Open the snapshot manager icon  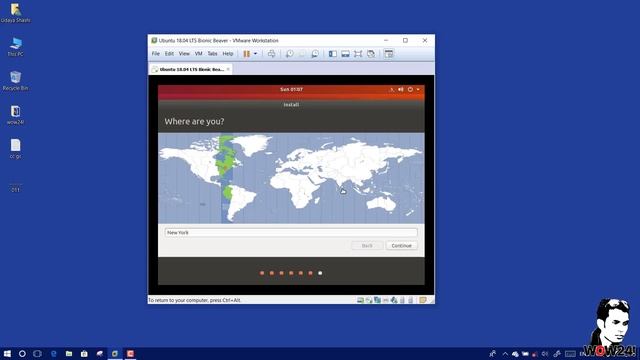315,54
